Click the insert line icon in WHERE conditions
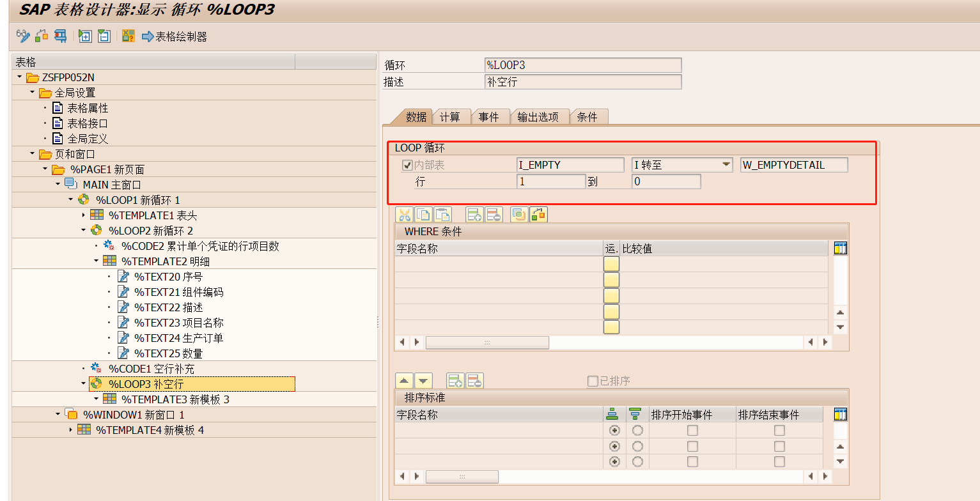 (x=475, y=214)
